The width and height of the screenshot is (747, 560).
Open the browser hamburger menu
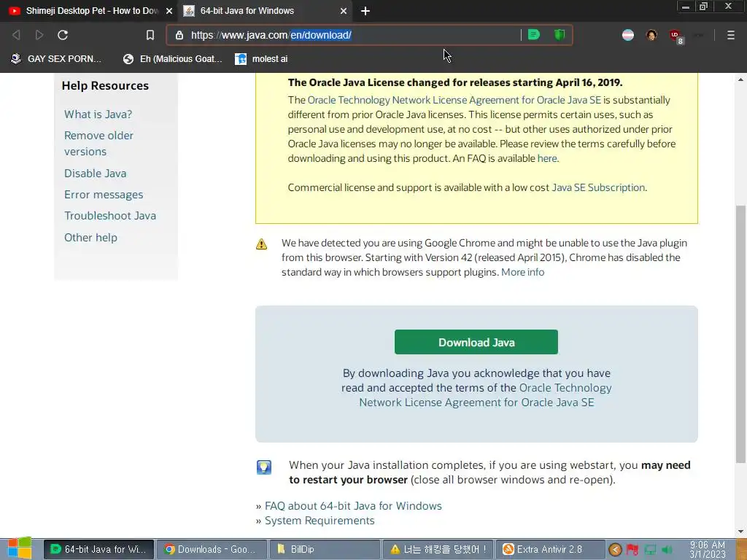coord(730,35)
